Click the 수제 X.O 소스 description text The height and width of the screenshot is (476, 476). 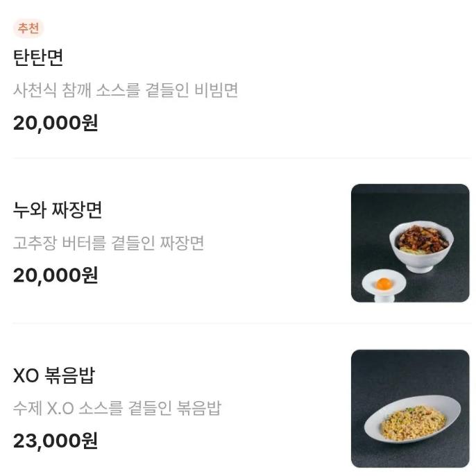click(x=117, y=408)
